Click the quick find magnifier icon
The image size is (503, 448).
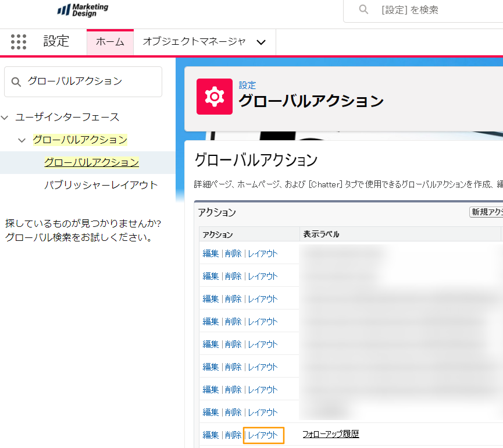(x=16, y=81)
